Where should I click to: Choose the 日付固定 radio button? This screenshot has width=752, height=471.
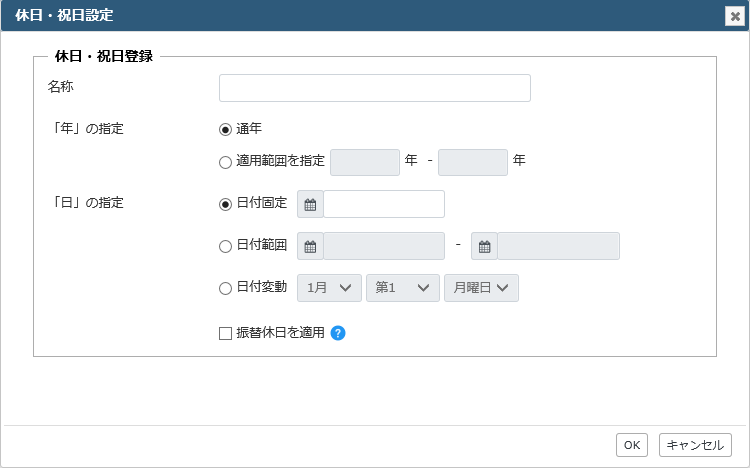[x=225, y=204]
